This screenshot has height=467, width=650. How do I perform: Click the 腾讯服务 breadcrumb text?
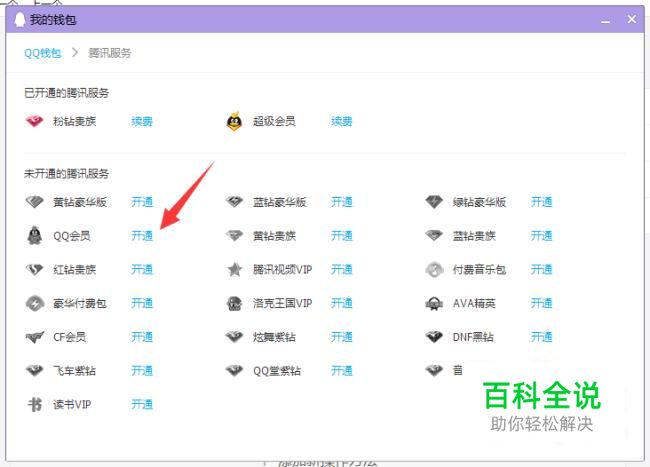(109, 53)
